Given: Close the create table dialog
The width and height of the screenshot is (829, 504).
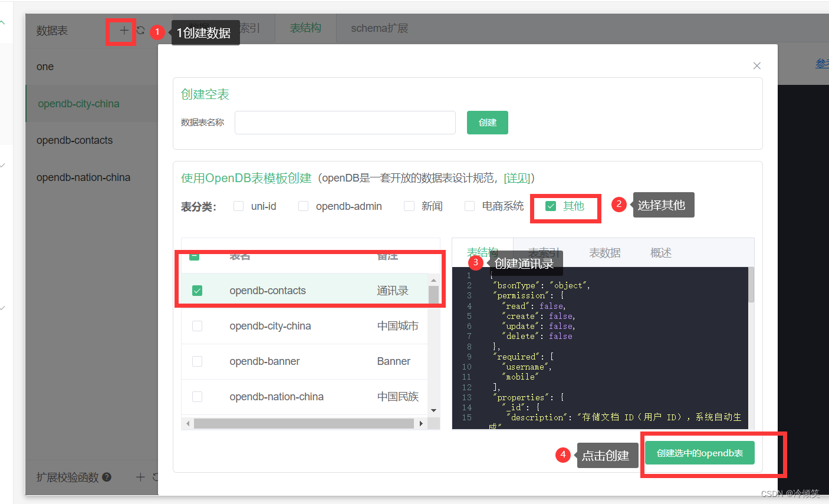Looking at the screenshot, I should coord(757,66).
